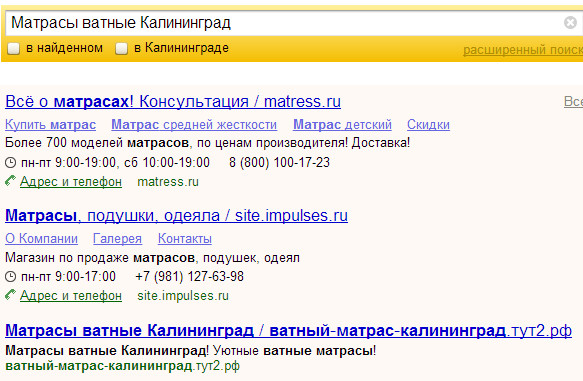This screenshot has height=381, width=583.
Task: Open 'Адрес и телефон' for matress.ru
Action: 71,181
